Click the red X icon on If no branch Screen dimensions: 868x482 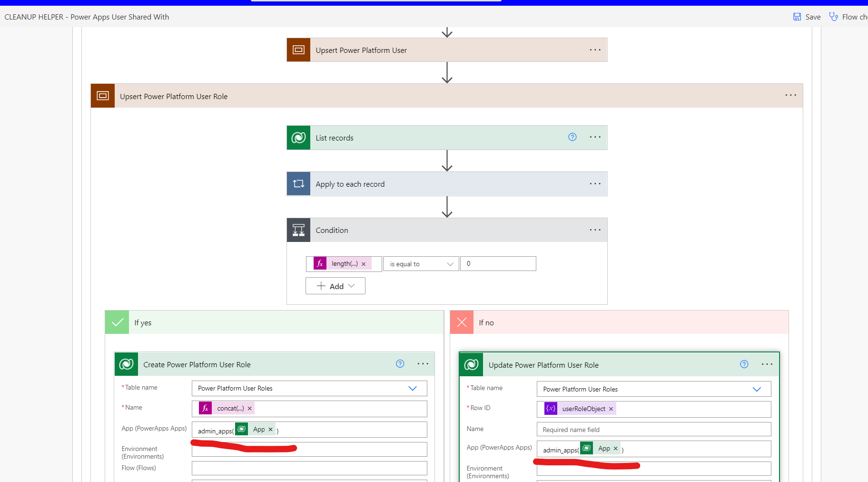(x=461, y=322)
